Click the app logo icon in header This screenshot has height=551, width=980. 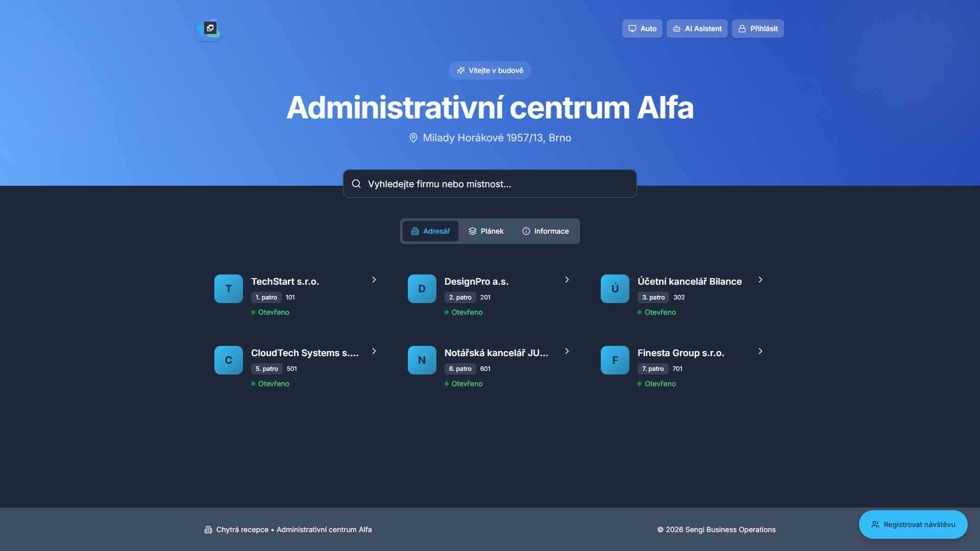click(x=209, y=29)
